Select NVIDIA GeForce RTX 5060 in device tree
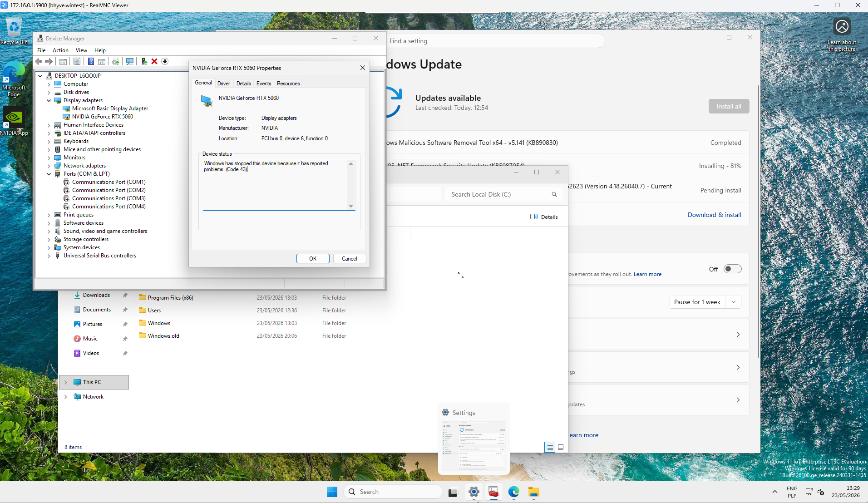 tap(102, 117)
